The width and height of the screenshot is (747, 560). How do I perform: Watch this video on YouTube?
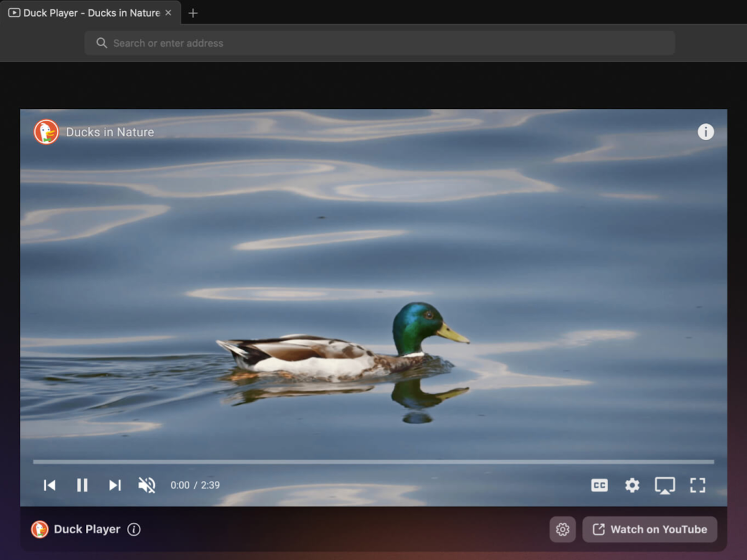(650, 530)
